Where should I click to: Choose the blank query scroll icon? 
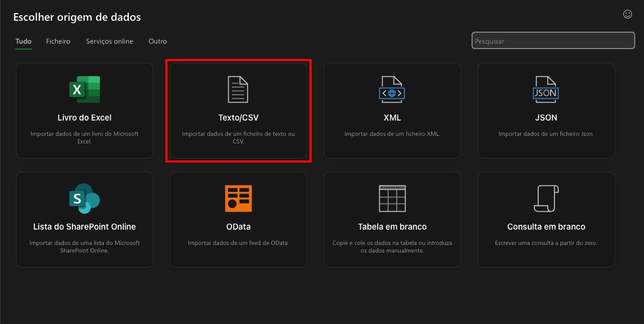tap(546, 199)
